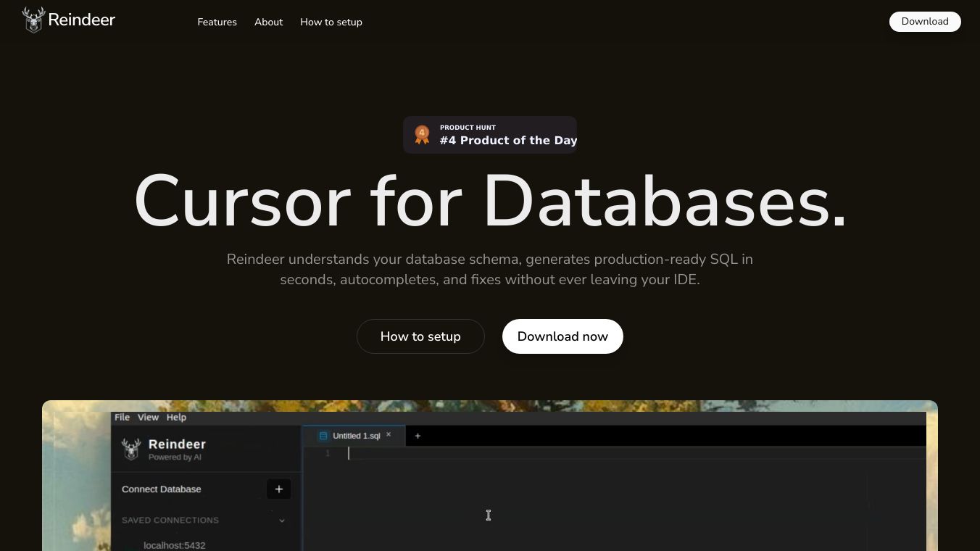This screenshot has height=551, width=980.
Task: Click the Product Hunt medal badge icon
Action: [x=422, y=134]
